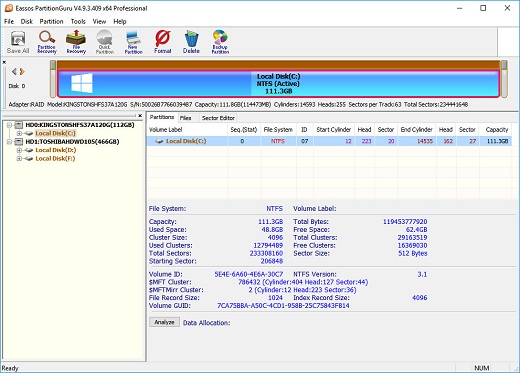This screenshot has width=520, height=373.
Task: Click the Volume ID value 5E4E-6A60-4E6A-30C7
Action: [x=249, y=274]
